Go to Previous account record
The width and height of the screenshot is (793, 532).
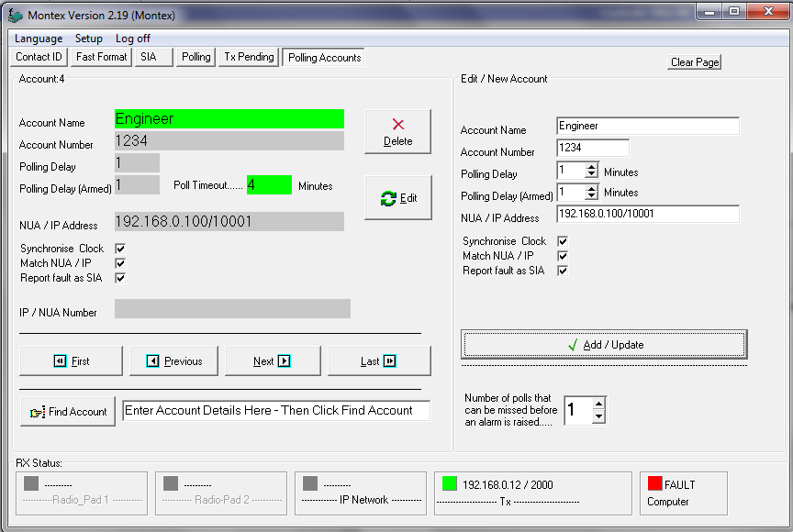click(x=173, y=361)
